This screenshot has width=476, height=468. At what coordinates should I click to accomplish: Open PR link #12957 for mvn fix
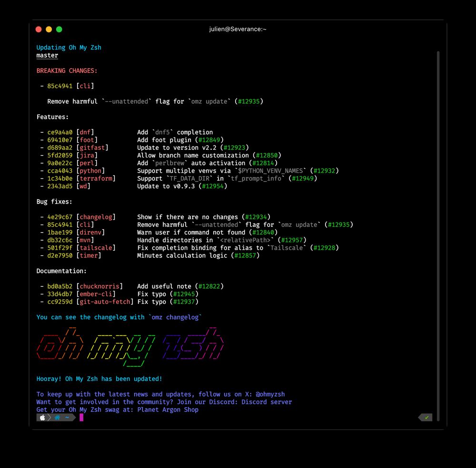[x=292, y=240]
